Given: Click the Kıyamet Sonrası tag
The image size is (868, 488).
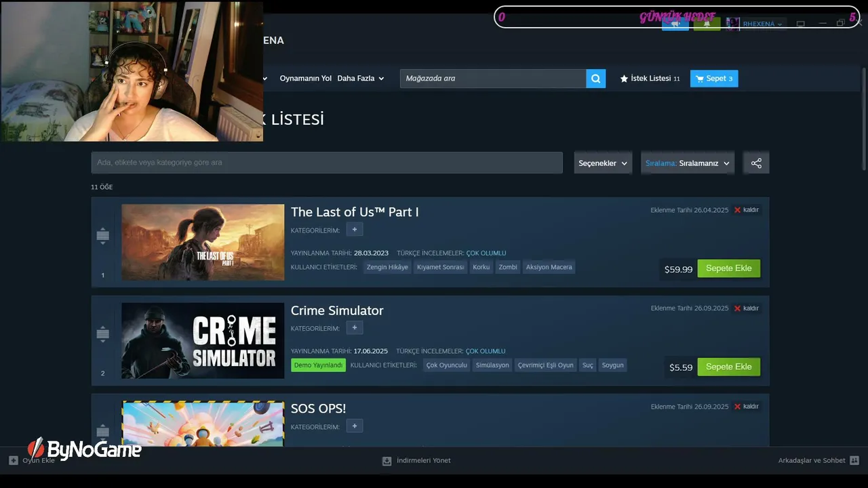Looking at the screenshot, I should (x=440, y=267).
